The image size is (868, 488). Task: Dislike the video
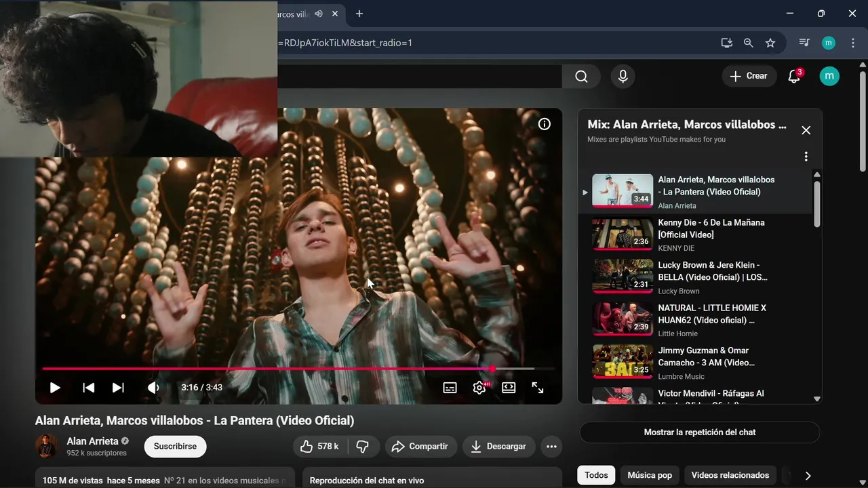coord(363,447)
